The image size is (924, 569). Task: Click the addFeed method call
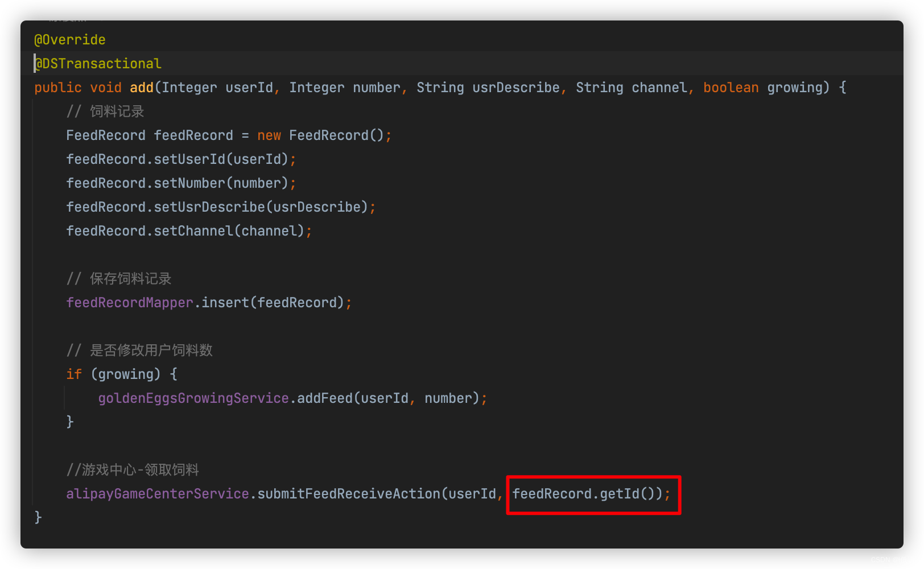pos(325,398)
